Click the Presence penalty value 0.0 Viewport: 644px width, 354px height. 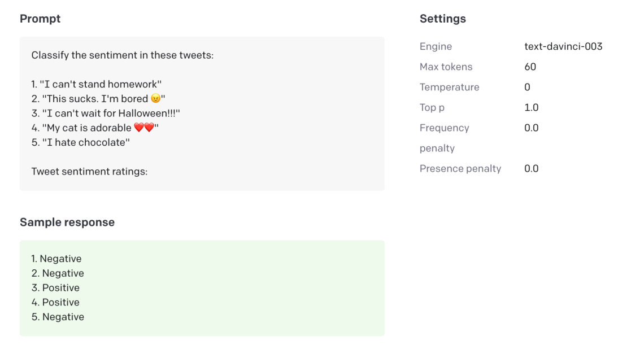(531, 168)
